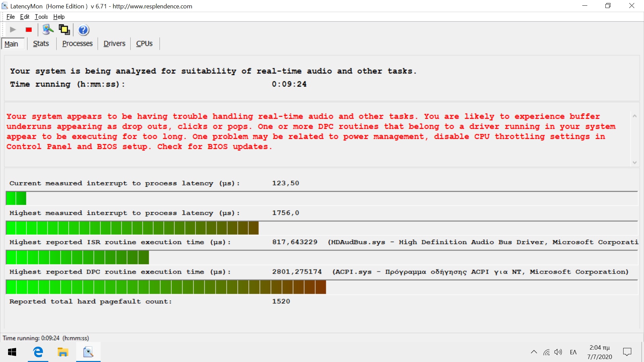Click the warning text scroll down arrow
Viewport: 644px width, 362px height.
pyautogui.click(x=635, y=163)
